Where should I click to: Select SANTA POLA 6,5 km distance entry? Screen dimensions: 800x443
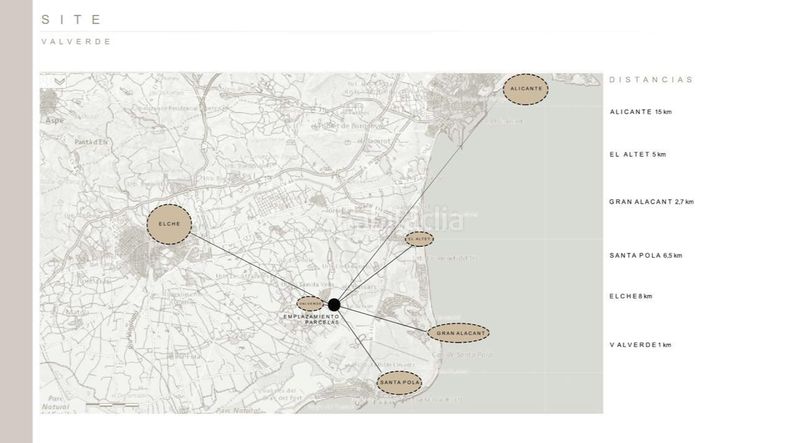click(645, 255)
